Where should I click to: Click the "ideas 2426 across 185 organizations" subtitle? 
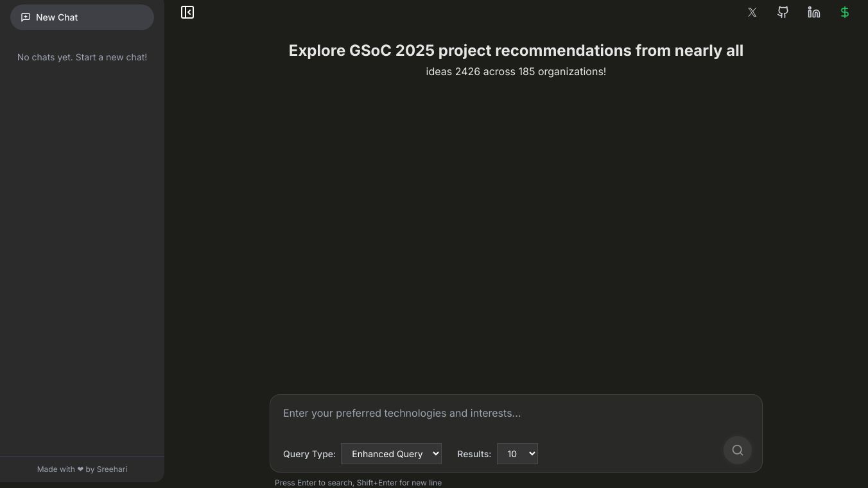(x=516, y=72)
